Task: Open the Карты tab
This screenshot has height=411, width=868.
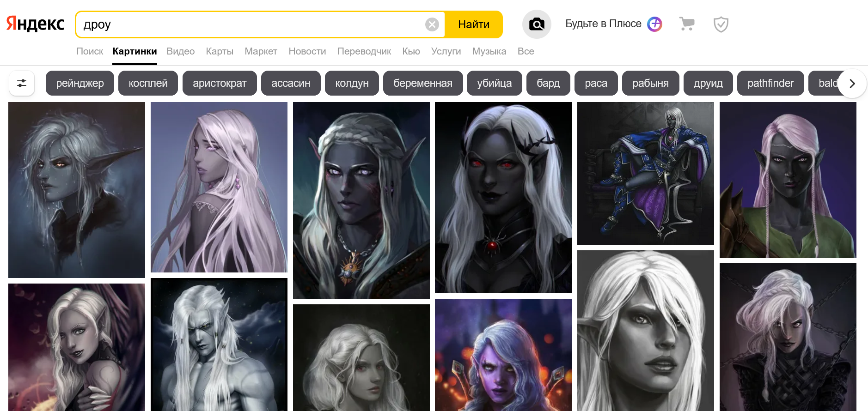Action: pos(220,51)
